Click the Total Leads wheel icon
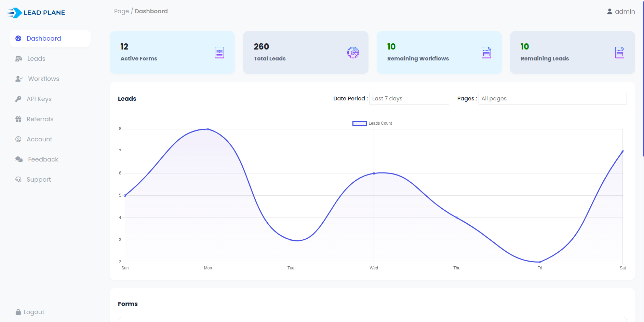The image size is (644, 322). [x=353, y=53]
